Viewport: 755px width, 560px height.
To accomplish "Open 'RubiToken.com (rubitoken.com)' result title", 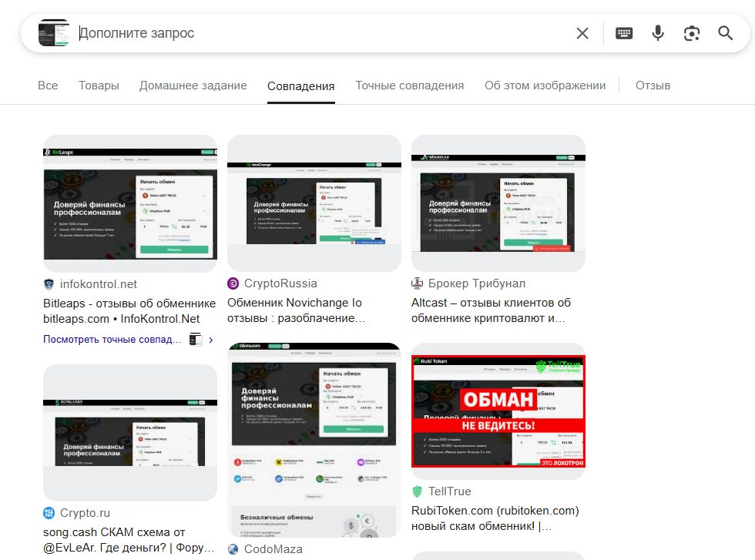I will tap(495, 518).
